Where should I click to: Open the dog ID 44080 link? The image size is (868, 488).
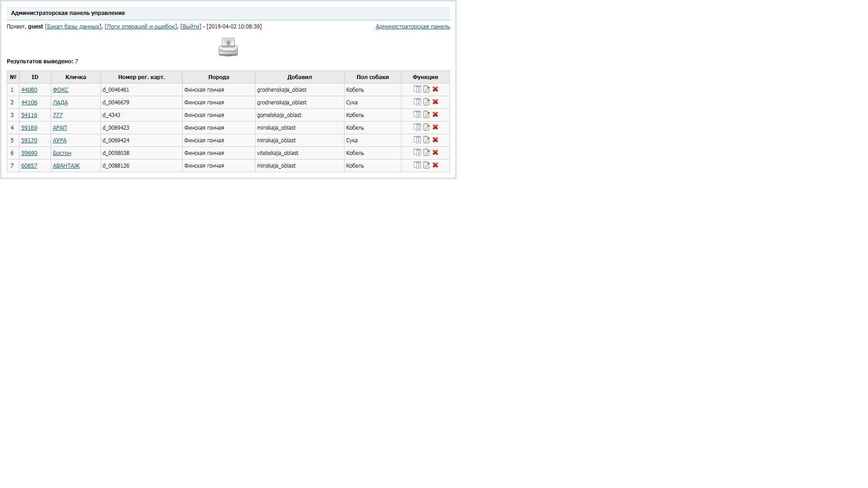pyautogui.click(x=29, y=90)
